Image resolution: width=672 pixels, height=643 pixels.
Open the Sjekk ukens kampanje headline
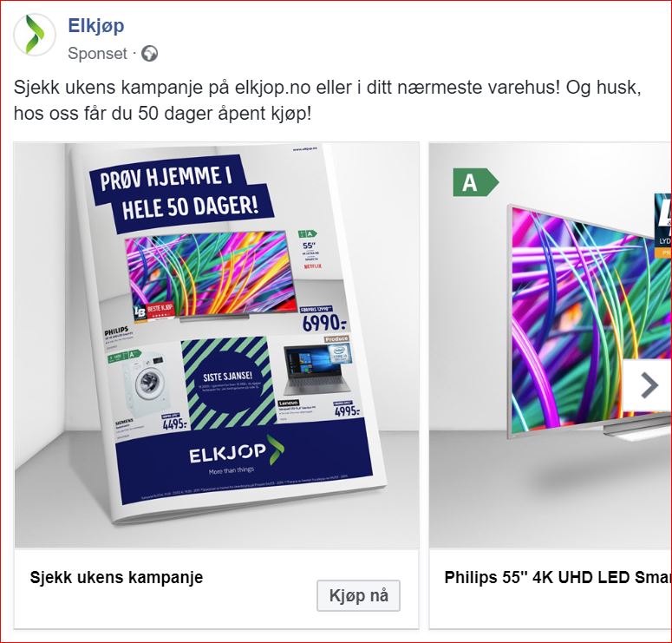point(116,577)
